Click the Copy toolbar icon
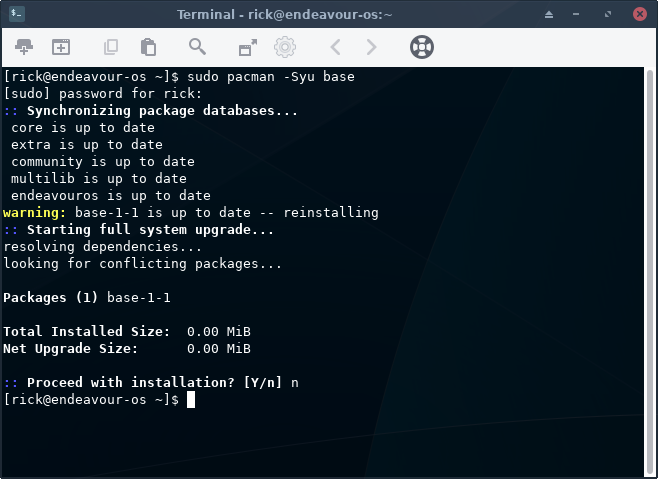Image resolution: width=658 pixels, height=479 pixels. [x=111, y=47]
